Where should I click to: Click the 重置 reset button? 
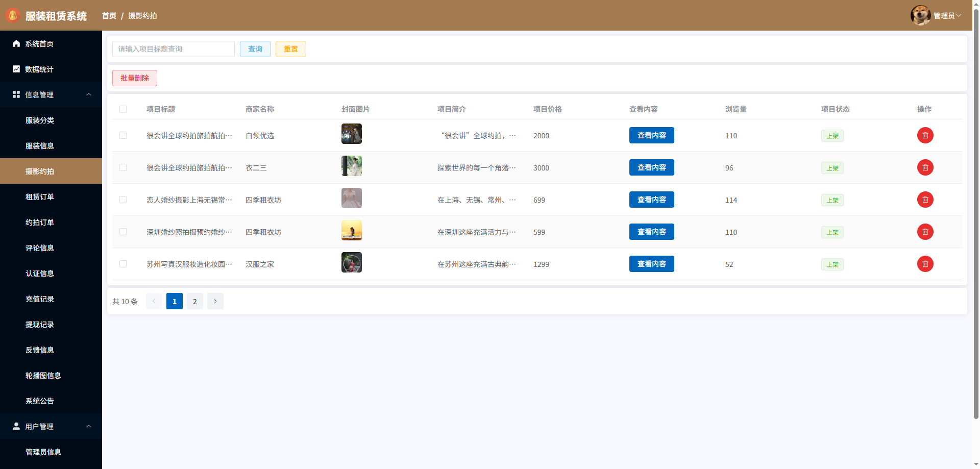(291, 49)
